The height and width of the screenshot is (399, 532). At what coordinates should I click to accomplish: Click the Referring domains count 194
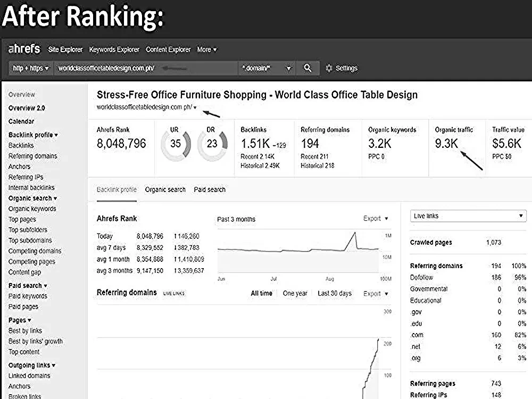click(310, 144)
